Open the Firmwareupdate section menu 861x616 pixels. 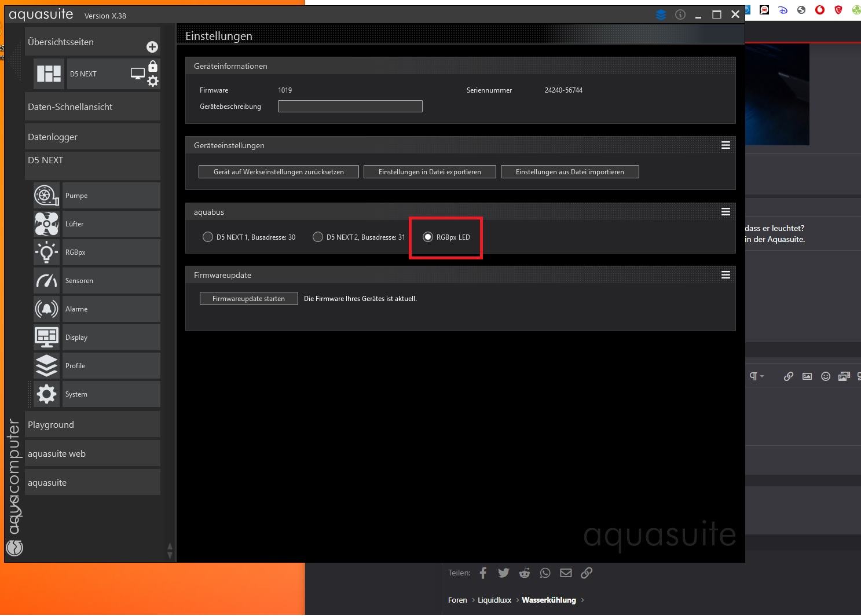point(726,275)
